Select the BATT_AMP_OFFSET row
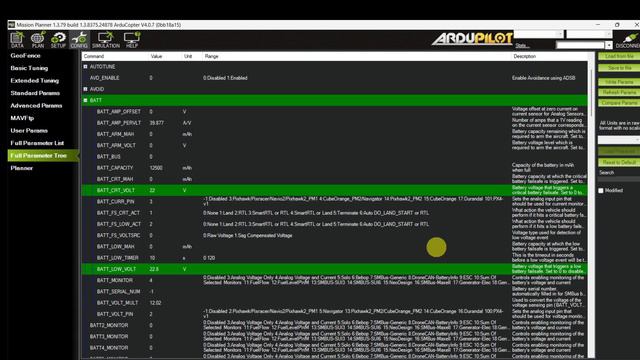 334,111
